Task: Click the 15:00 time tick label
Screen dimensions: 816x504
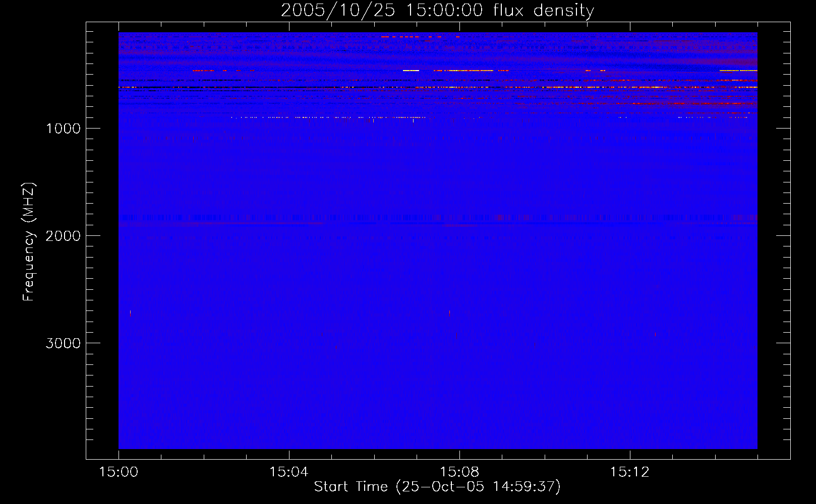Action: 119,472
